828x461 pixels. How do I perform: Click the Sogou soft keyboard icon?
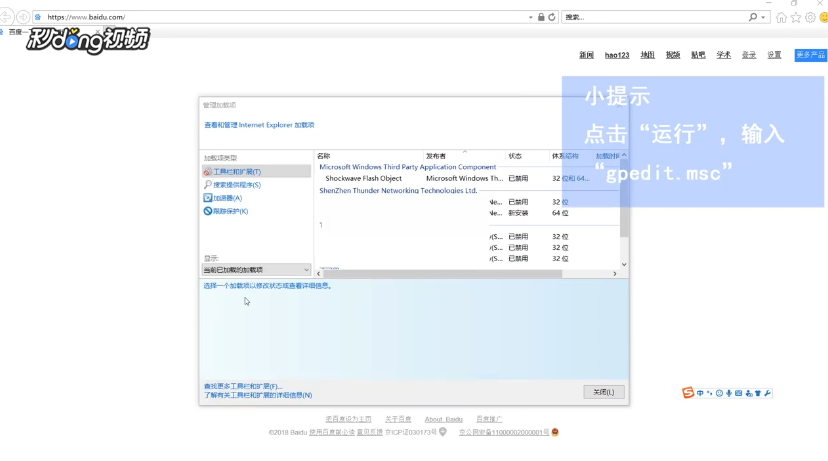(x=738, y=393)
